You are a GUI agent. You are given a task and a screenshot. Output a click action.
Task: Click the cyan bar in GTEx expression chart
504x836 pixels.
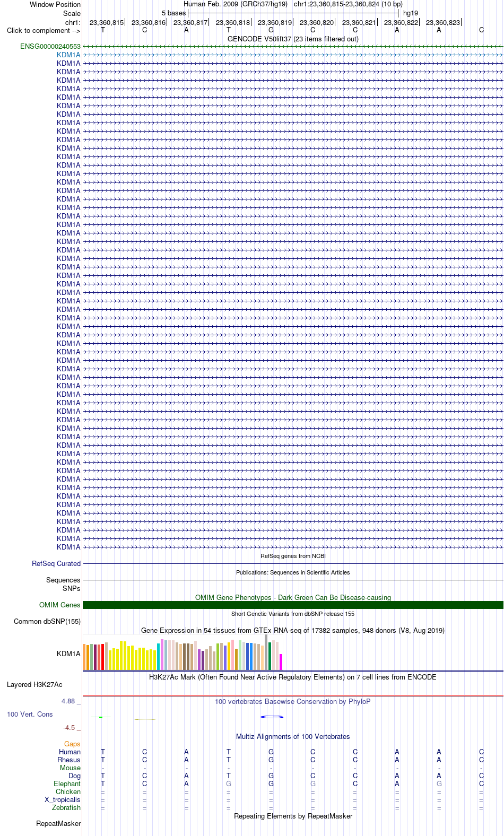click(159, 657)
